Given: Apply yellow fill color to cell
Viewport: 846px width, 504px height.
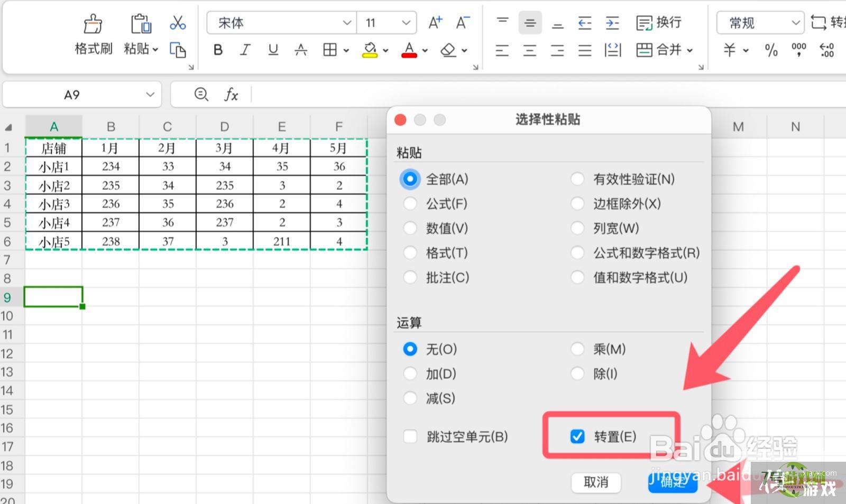Looking at the screenshot, I should (370, 50).
